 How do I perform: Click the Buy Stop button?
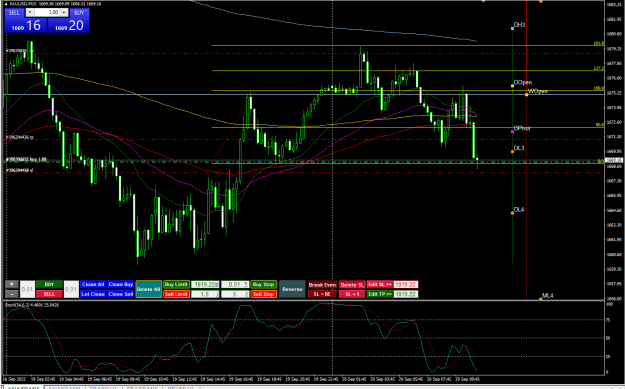[264, 285]
